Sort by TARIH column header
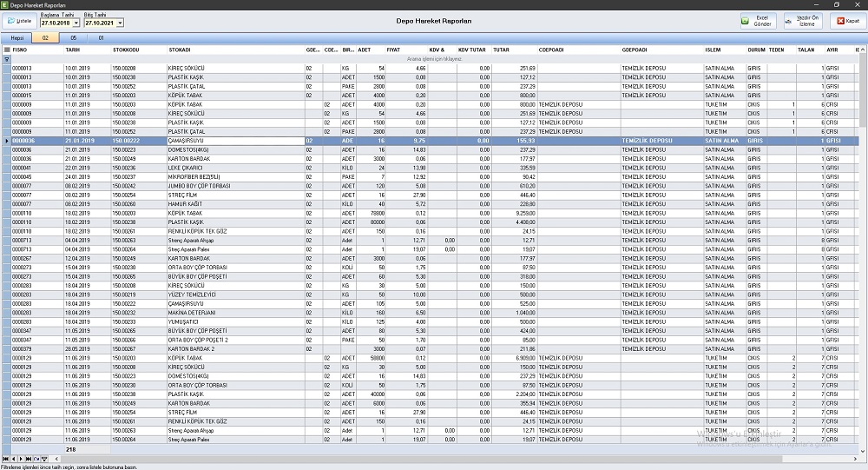The width and height of the screenshot is (868, 470). pyautogui.click(x=88, y=50)
